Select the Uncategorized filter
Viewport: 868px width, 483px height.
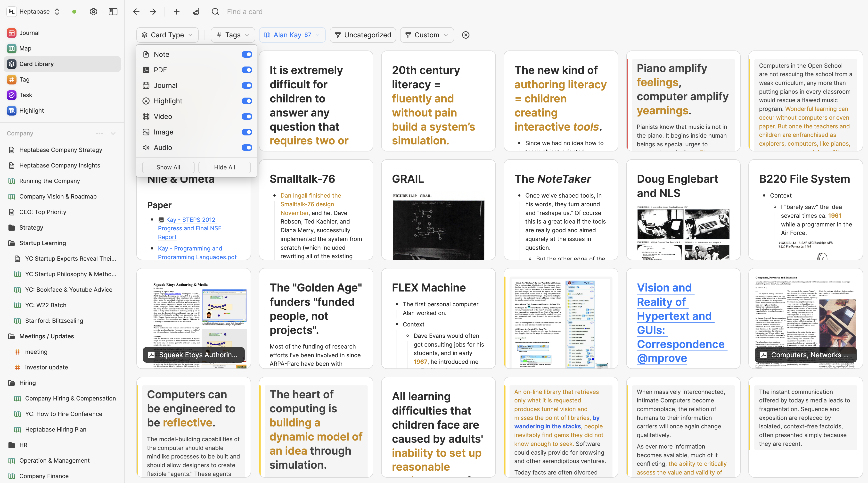[363, 35]
